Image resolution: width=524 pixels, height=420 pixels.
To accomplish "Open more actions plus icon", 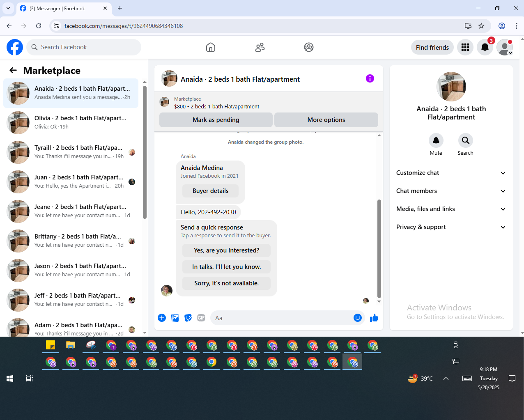I will (x=162, y=318).
